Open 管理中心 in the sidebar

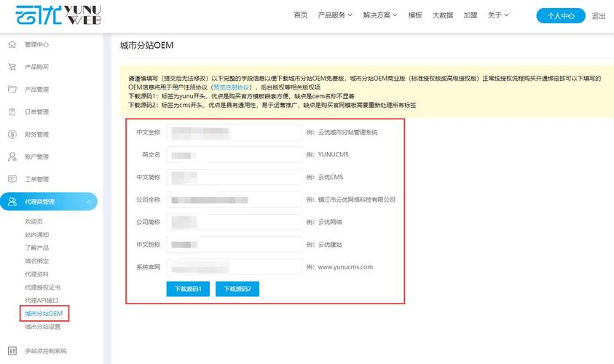click(37, 44)
